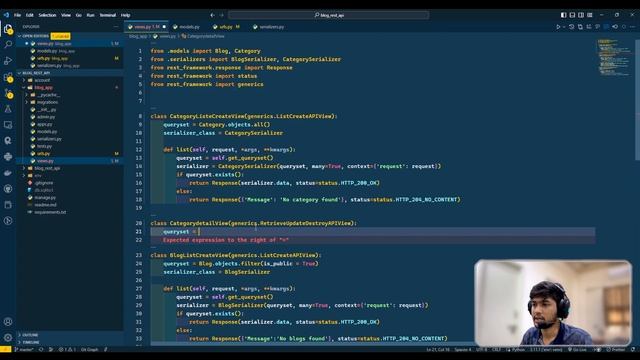Image resolution: width=640 pixels, height=360 pixels.
Task: Open the Search view in activity bar
Action: (8, 44)
